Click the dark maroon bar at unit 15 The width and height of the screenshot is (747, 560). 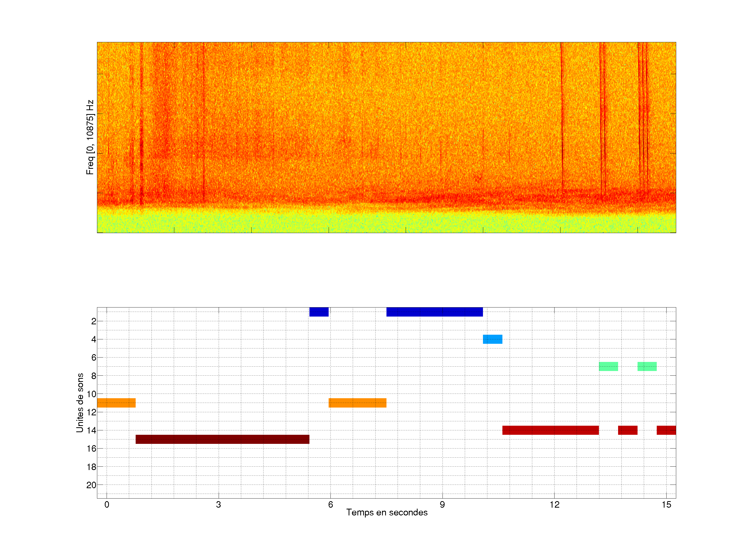tap(222, 439)
